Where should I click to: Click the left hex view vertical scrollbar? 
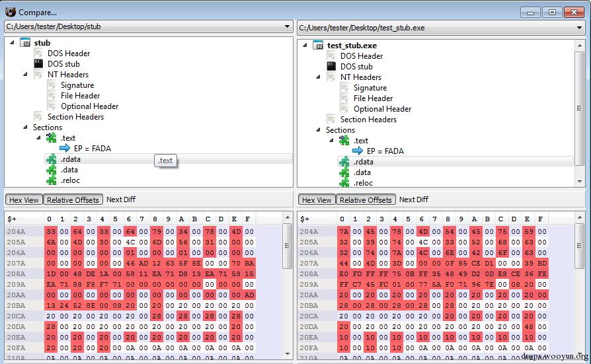click(x=287, y=291)
